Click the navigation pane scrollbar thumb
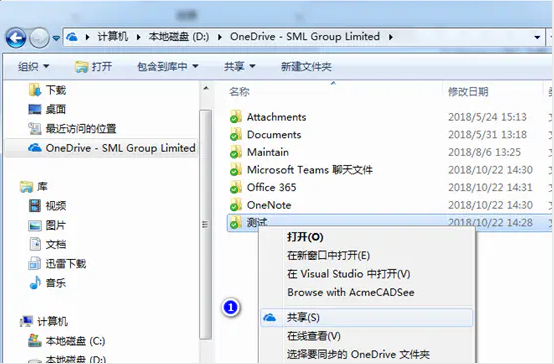 point(205,224)
